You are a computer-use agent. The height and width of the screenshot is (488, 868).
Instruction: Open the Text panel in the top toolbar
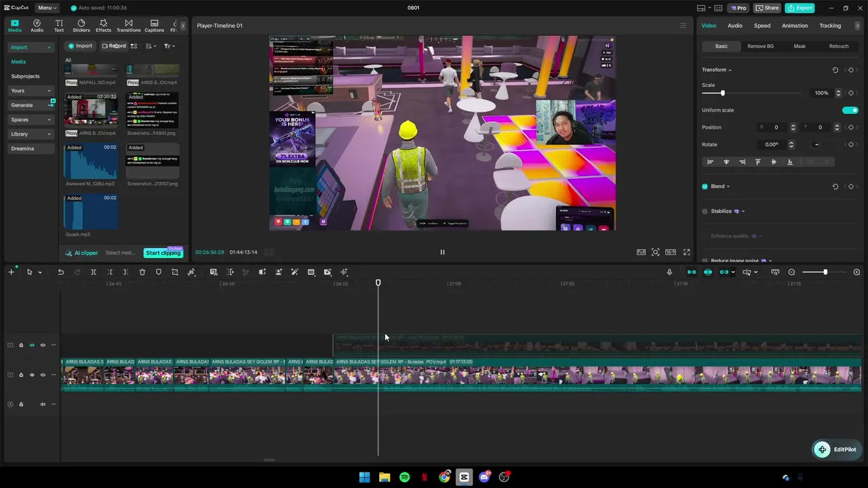click(59, 26)
